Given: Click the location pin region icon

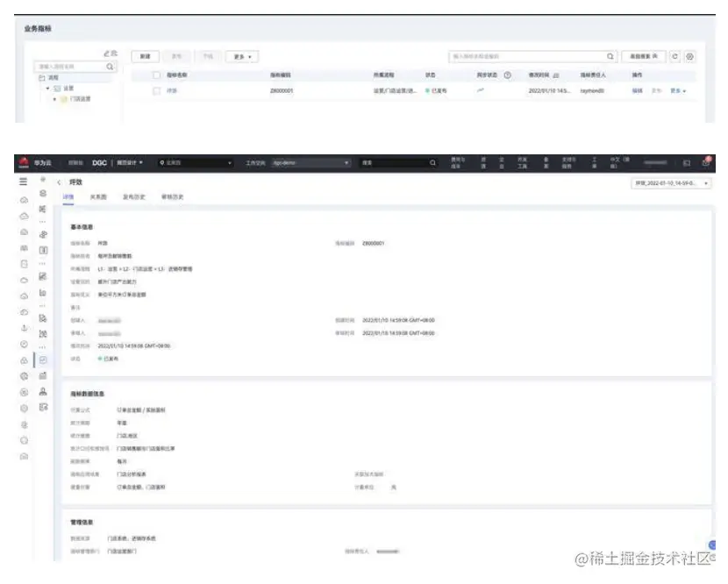Looking at the screenshot, I should coord(162,163).
